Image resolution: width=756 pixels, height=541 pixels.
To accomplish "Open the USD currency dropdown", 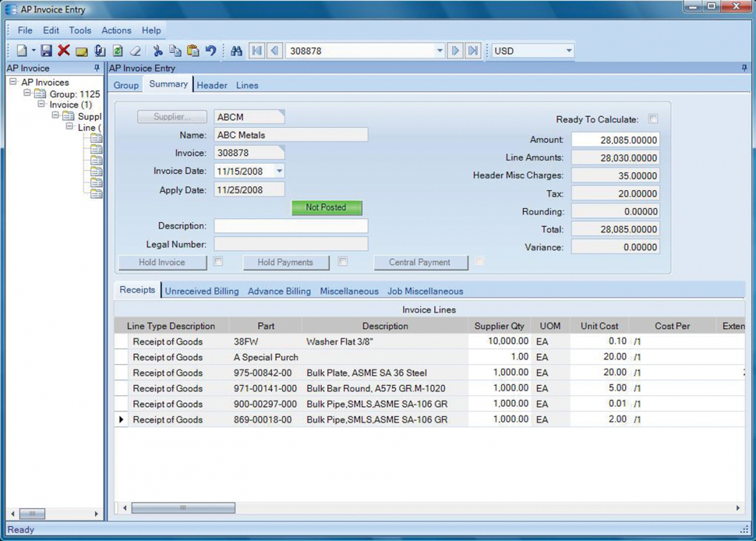I will click(568, 51).
